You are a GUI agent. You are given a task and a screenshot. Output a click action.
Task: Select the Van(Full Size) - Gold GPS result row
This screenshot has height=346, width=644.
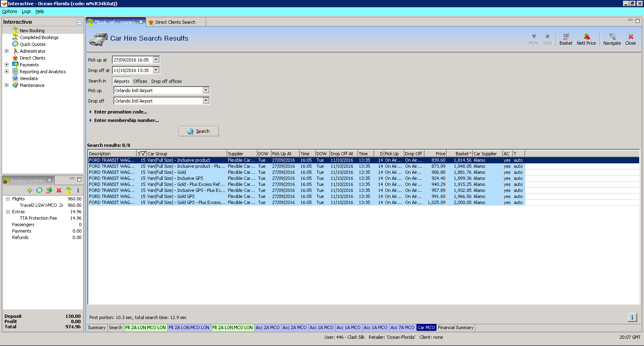coord(186,196)
